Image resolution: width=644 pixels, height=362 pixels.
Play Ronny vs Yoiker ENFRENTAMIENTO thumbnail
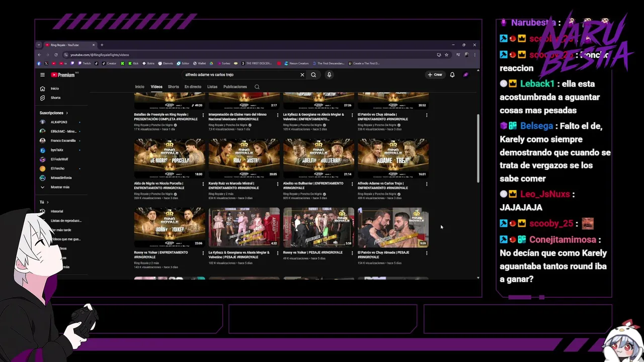tap(170, 227)
